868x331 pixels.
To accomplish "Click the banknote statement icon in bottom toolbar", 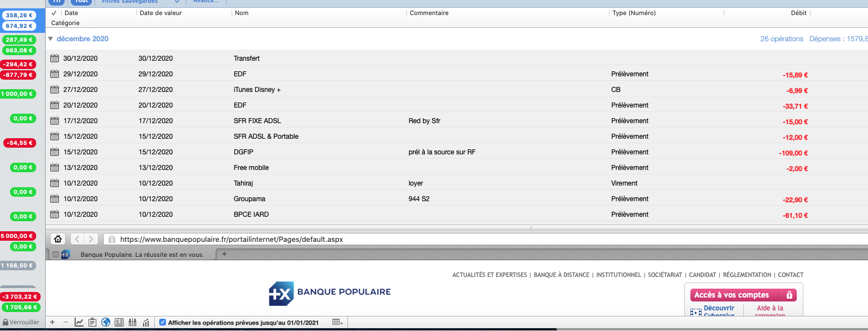I will (x=119, y=322).
